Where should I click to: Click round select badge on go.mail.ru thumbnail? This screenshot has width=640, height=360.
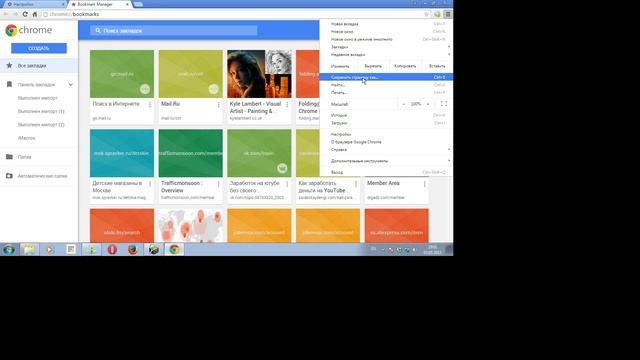[145, 89]
